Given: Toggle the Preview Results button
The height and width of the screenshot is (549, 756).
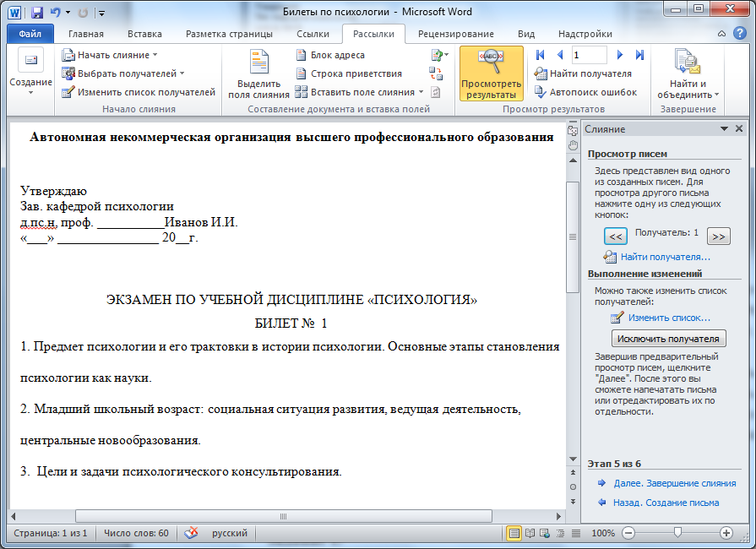Looking at the screenshot, I should pyautogui.click(x=491, y=76).
